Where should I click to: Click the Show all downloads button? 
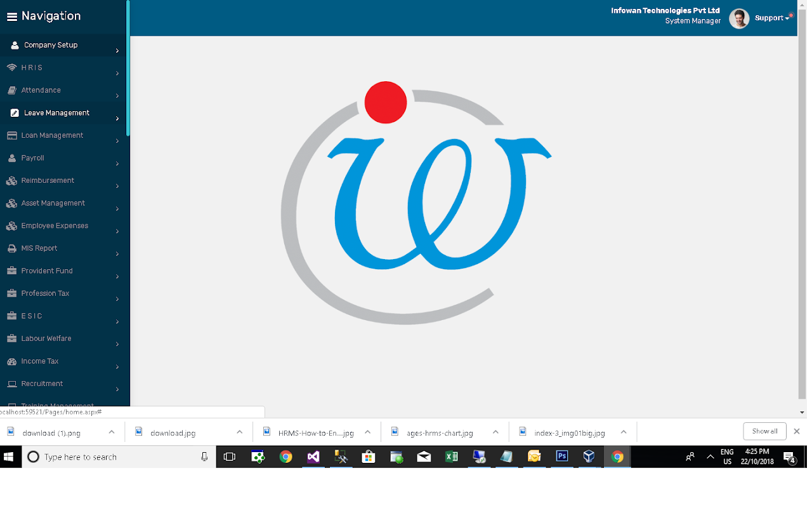765,431
